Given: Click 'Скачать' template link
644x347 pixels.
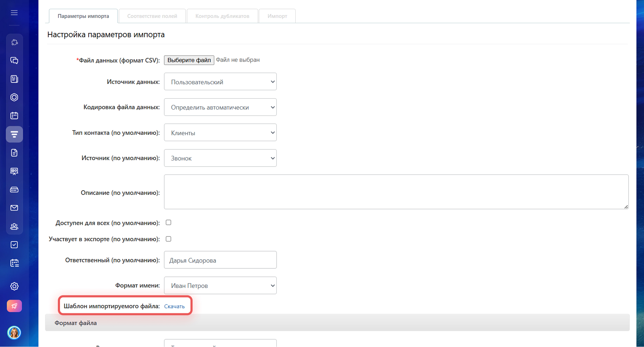Looking at the screenshot, I should click(x=174, y=306).
